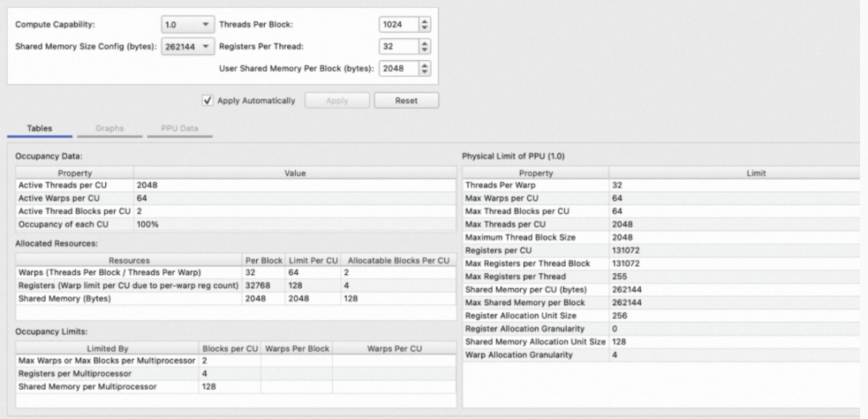
Task: Click Allocatable Blocks Per CU column header
Action: coord(398,260)
